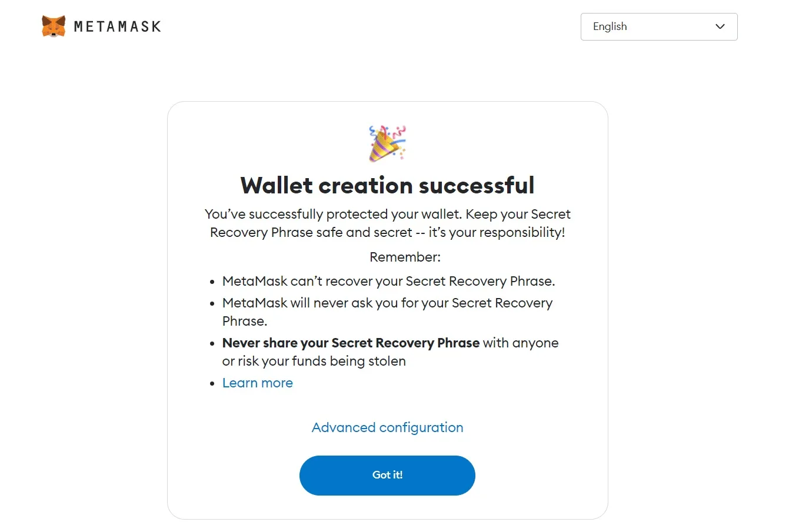Expand the Advanced configuration options
The width and height of the screenshot is (789, 532).
(387, 427)
